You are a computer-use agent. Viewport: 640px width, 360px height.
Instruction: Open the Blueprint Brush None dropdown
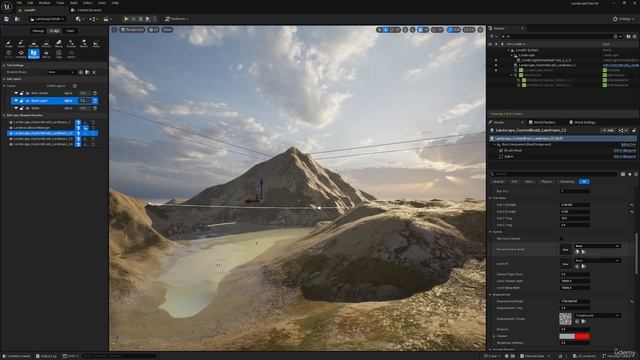[x=62, y=72]
